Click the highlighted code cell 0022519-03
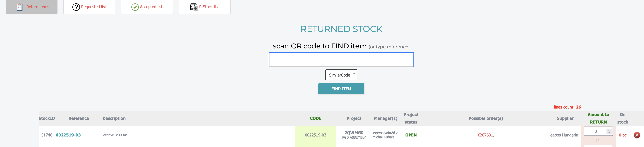 [x=315, y=135]
